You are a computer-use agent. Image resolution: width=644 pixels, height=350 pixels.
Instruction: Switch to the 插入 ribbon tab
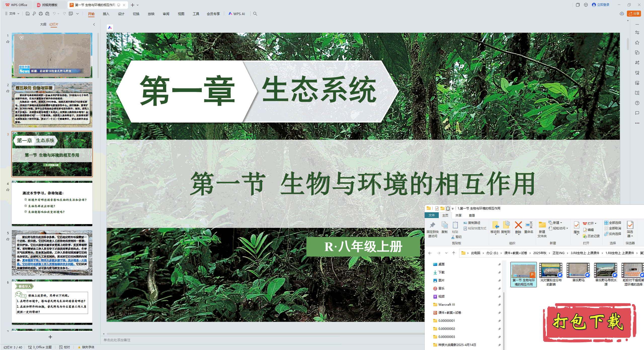coord(106,14)
